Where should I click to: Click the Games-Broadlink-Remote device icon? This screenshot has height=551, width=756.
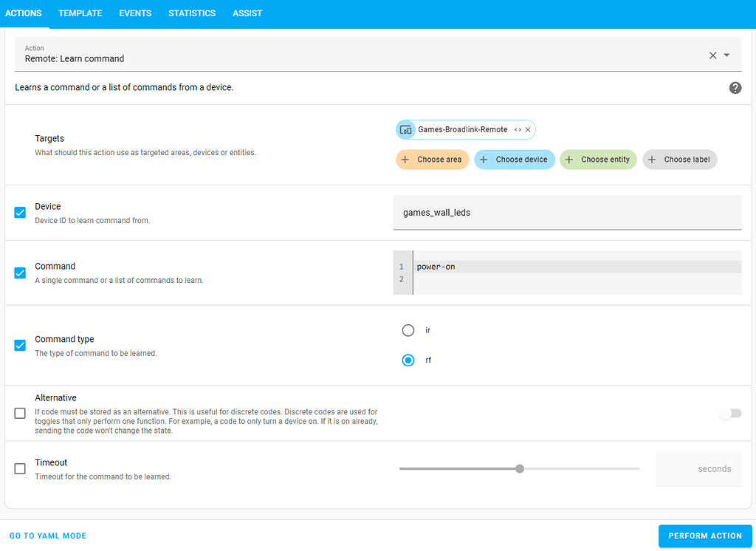(406, 130)
